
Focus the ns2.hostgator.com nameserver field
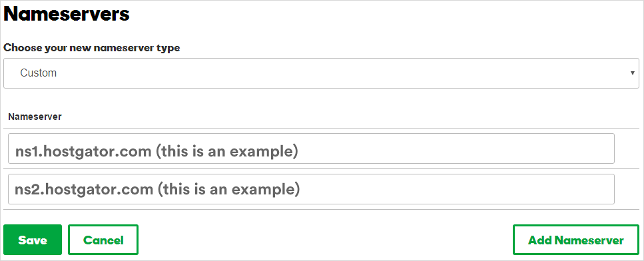311,189
